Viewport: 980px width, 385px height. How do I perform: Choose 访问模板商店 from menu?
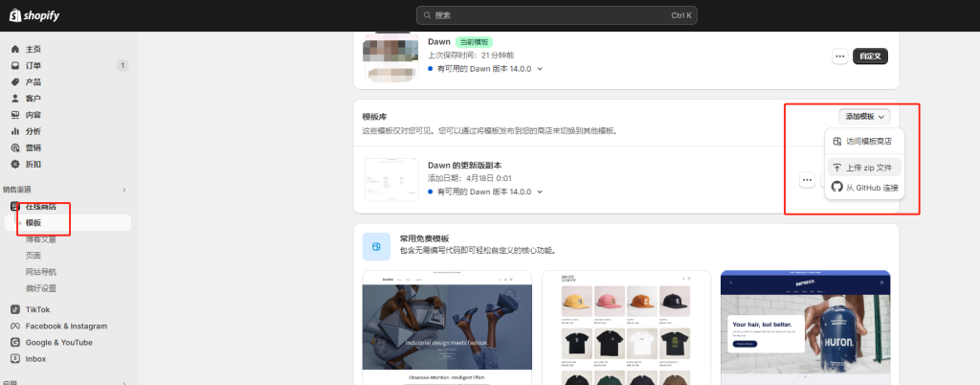coord(865,141)
